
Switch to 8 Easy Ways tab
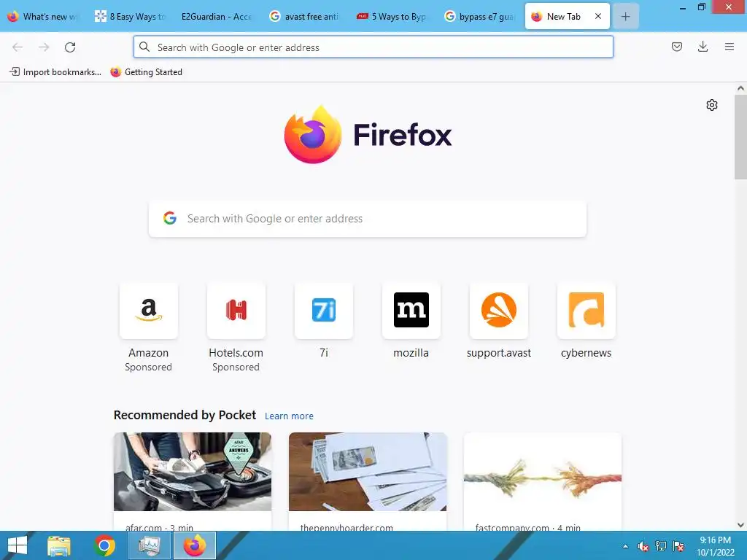tap(131, 17)
